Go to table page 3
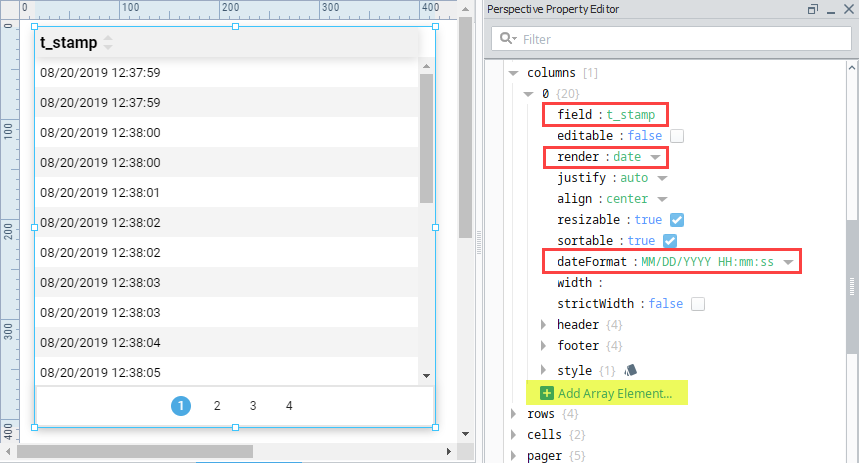Viewport: 859px width, 463px height. pos(253,406)
